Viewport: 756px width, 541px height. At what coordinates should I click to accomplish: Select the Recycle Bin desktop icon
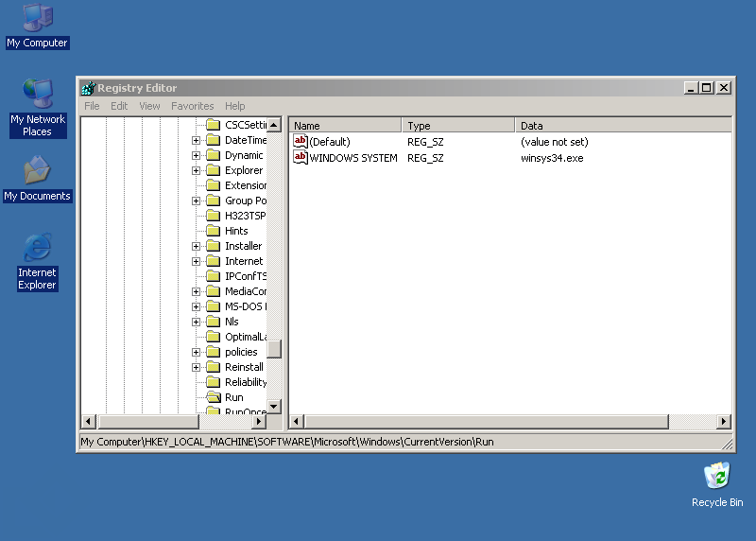click(717, 484)
